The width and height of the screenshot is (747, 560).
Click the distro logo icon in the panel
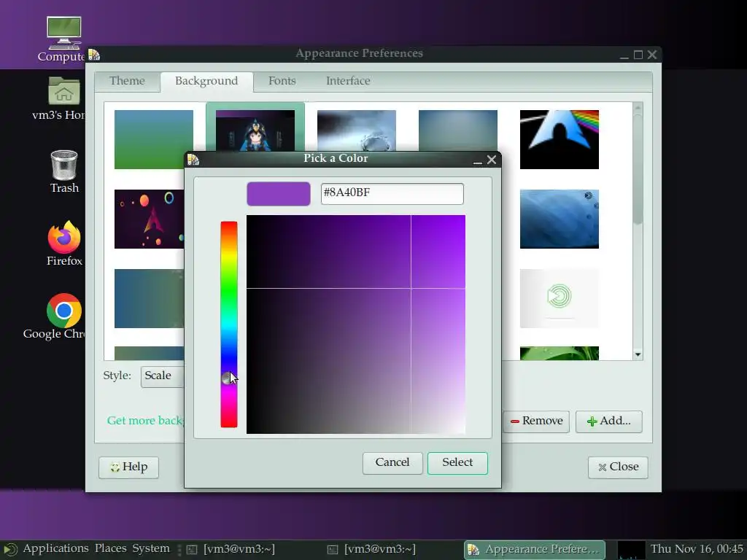pyautogui.click(x=9, y=550)
